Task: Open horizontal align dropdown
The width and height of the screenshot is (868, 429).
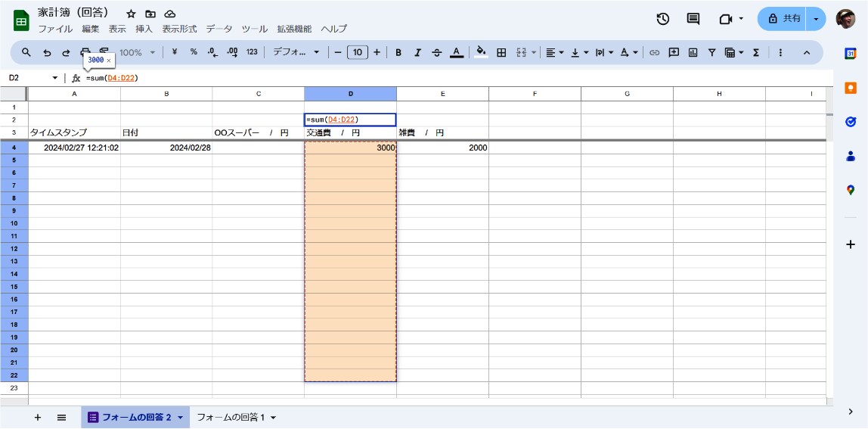Action: click(554, 53)
